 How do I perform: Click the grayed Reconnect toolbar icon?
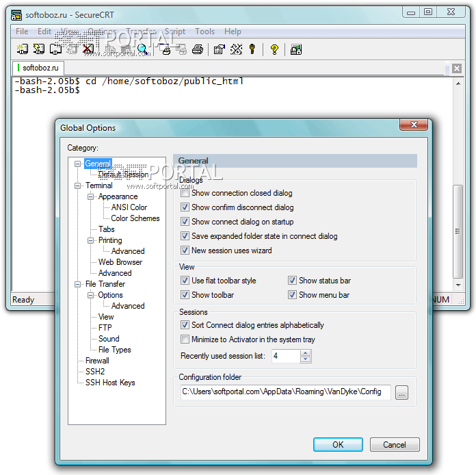click(x=72, y=49)
